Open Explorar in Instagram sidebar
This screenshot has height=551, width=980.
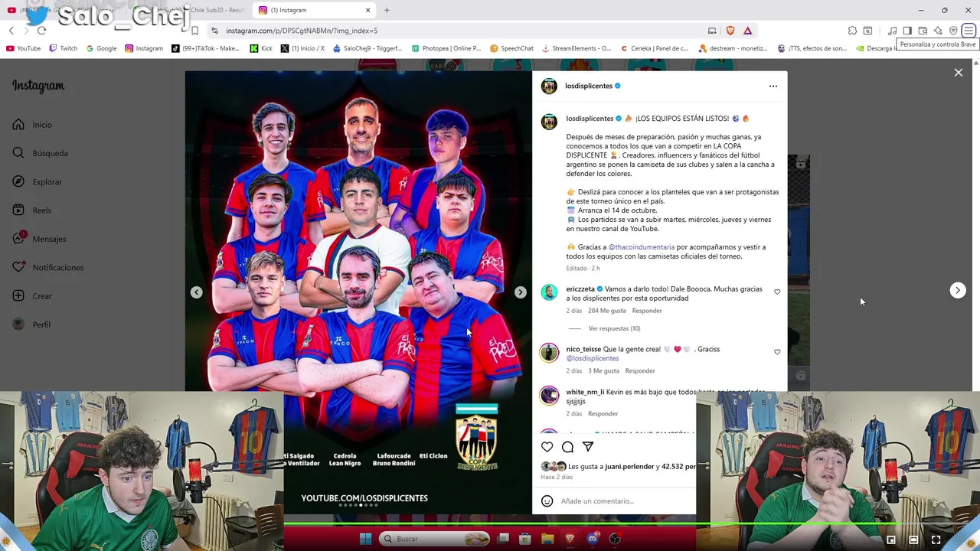[37, 182]
